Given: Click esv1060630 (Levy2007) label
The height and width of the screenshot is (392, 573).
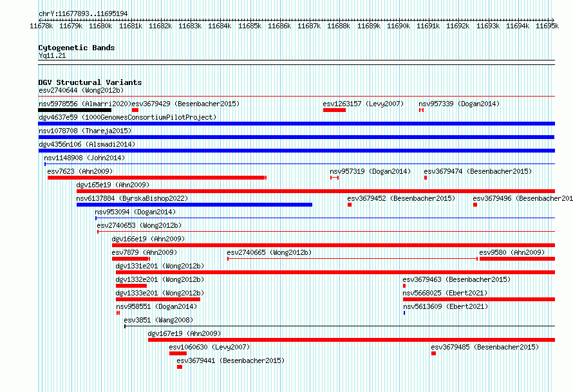Looking at the screenshot, I should click(210, 347).
